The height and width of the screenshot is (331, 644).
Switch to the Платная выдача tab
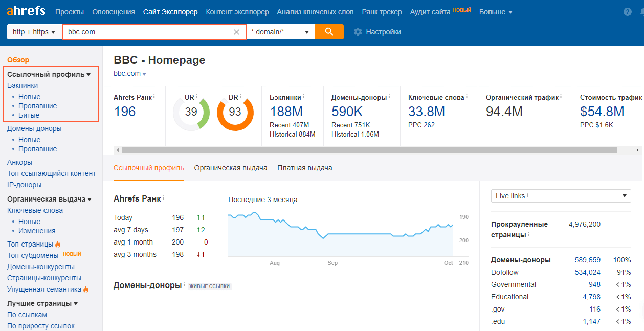tap(305, 167)
